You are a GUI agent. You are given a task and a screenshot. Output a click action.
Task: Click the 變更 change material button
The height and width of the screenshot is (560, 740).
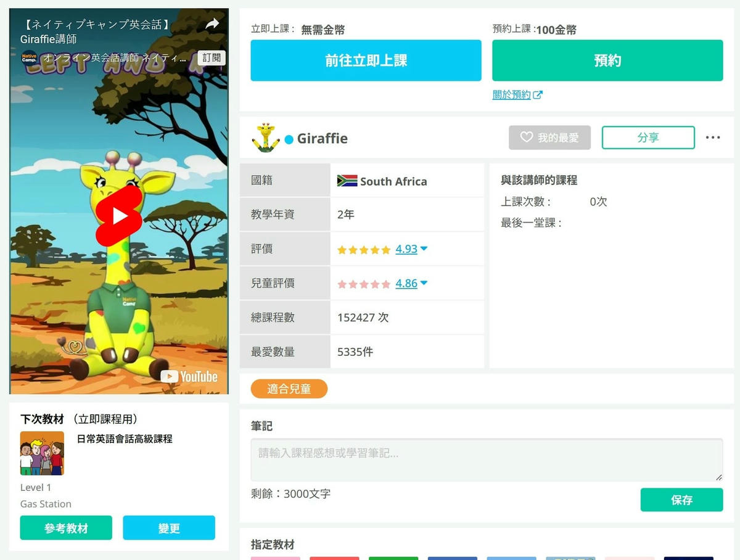point(169,528)
